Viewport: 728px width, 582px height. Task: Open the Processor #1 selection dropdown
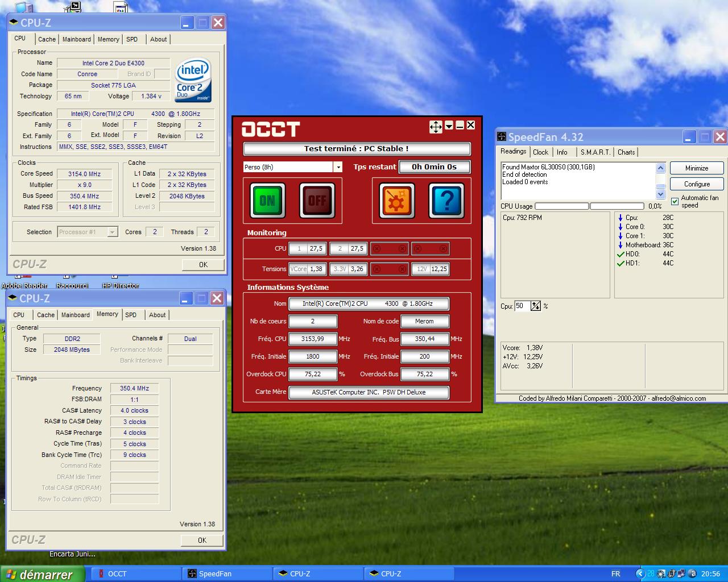(112, 232)
